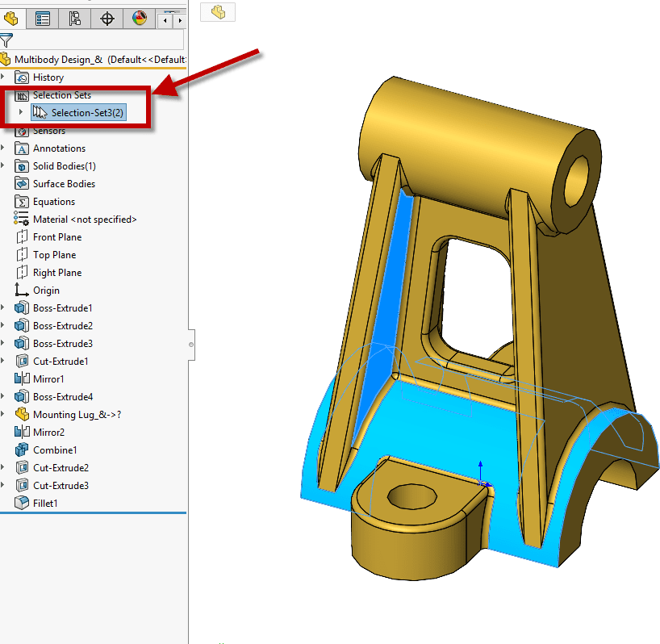Select Material <not specified> text

85,220
